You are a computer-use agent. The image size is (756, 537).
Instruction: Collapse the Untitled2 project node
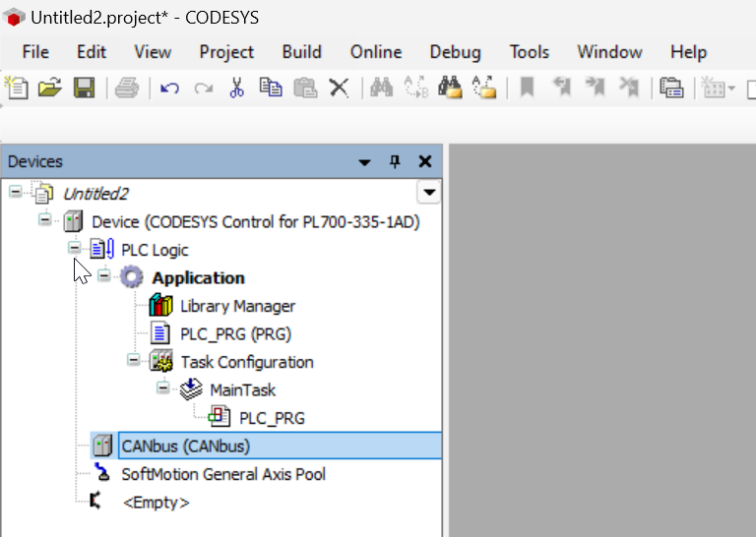(16, 192)
